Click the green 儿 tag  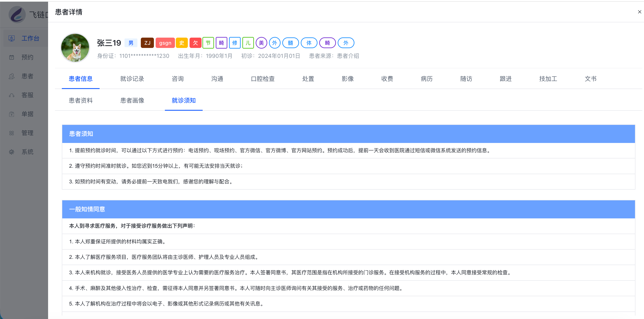pos(248,43)
